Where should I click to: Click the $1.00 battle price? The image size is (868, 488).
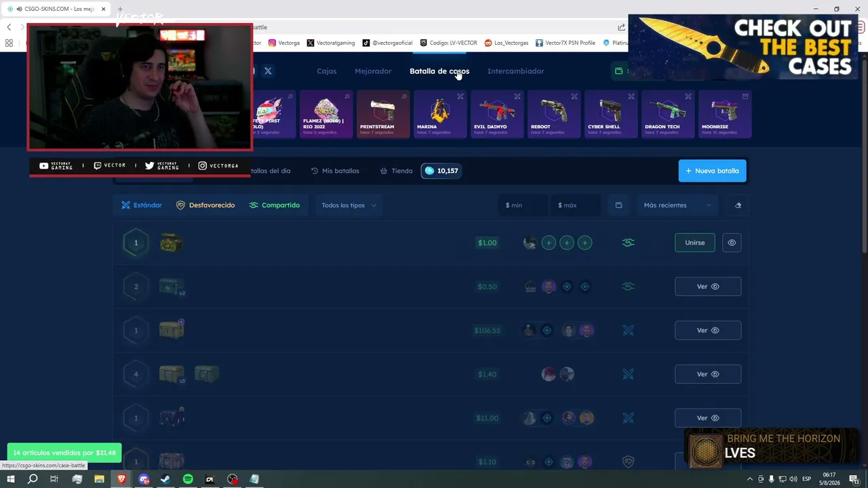tap(487, 243)
